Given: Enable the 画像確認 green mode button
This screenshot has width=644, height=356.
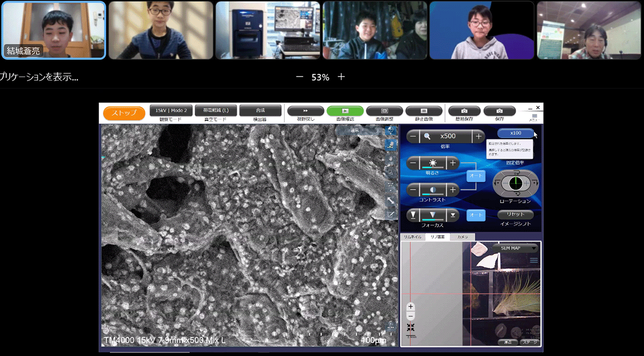Looking at the screenshot, I should [345, 111].
